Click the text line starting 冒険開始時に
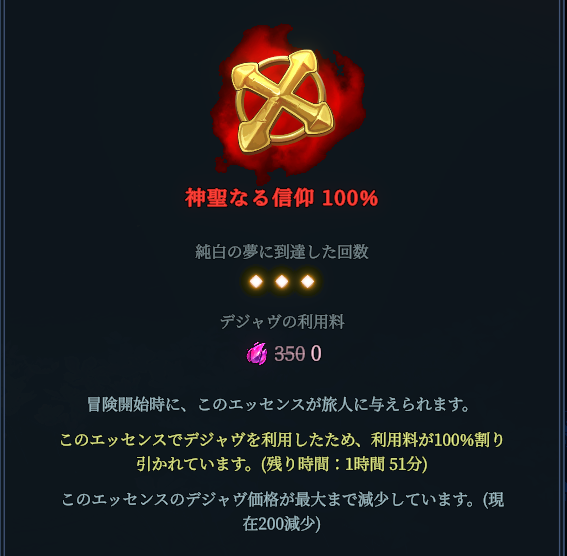The height and width of the screenshot is (556, 567). click(278, 405)
